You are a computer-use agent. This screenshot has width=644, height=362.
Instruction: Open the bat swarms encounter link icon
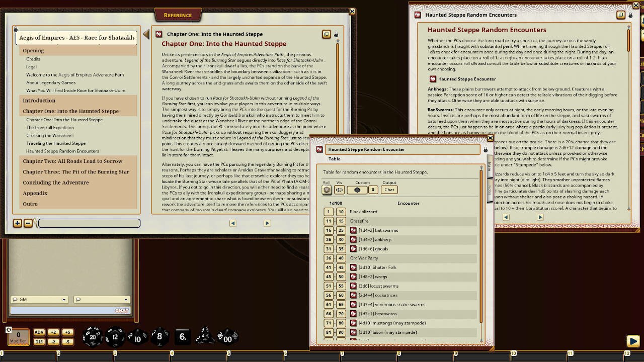click(x=353, y=230)
